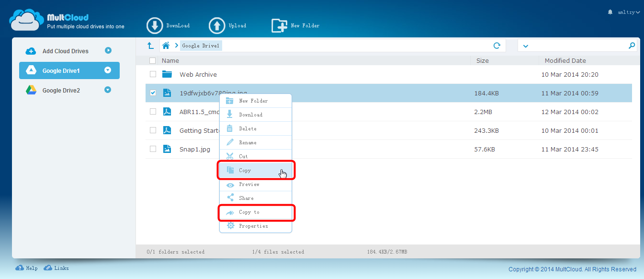Open the amltzy account dropdown

click(629, 12)
